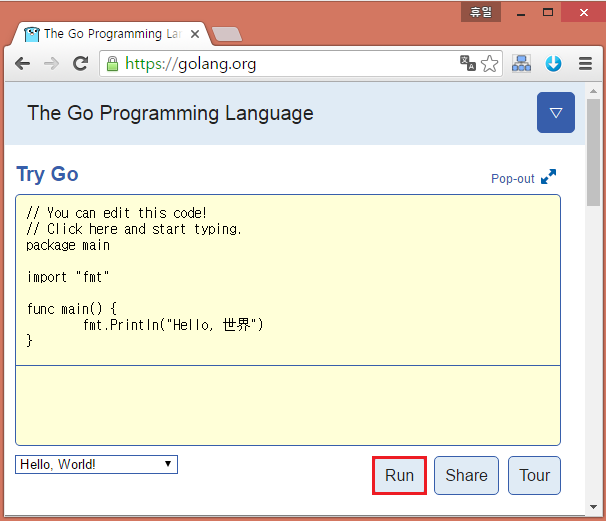Click the line 'package main'
This screenshot has width=606, height=521.
tap(68, 245)
